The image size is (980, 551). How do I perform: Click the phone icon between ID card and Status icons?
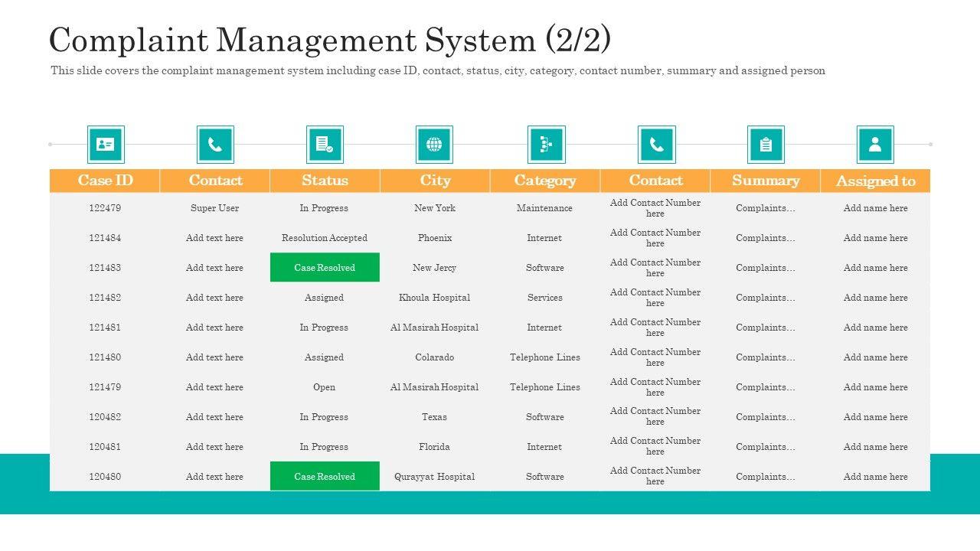coord(215,145)
